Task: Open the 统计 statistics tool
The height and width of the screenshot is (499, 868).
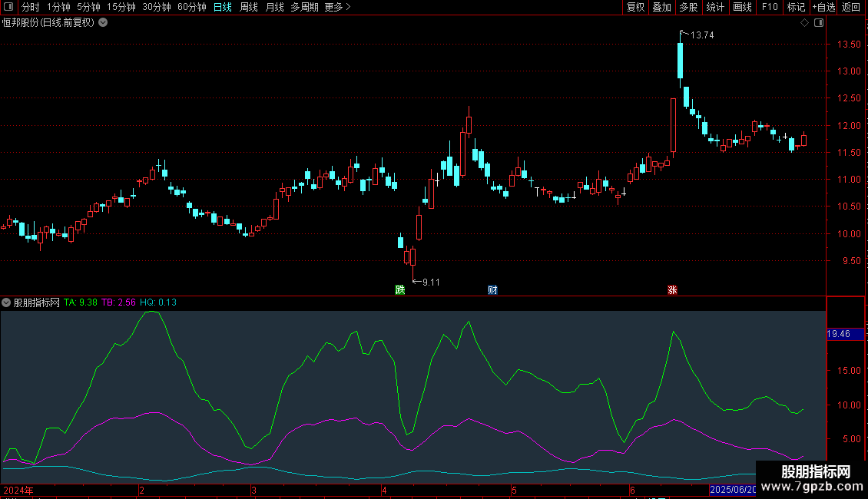Action: point(715,7)
